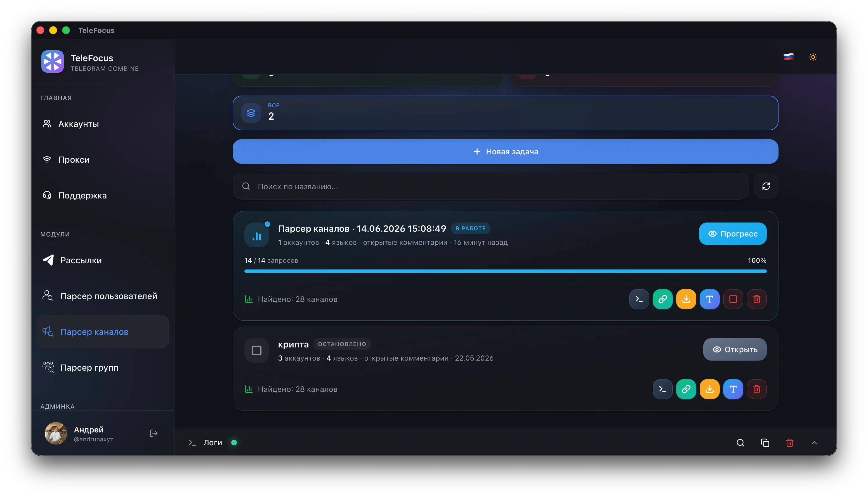Open крипта task with Открыть button

click(x=735, y=349)
